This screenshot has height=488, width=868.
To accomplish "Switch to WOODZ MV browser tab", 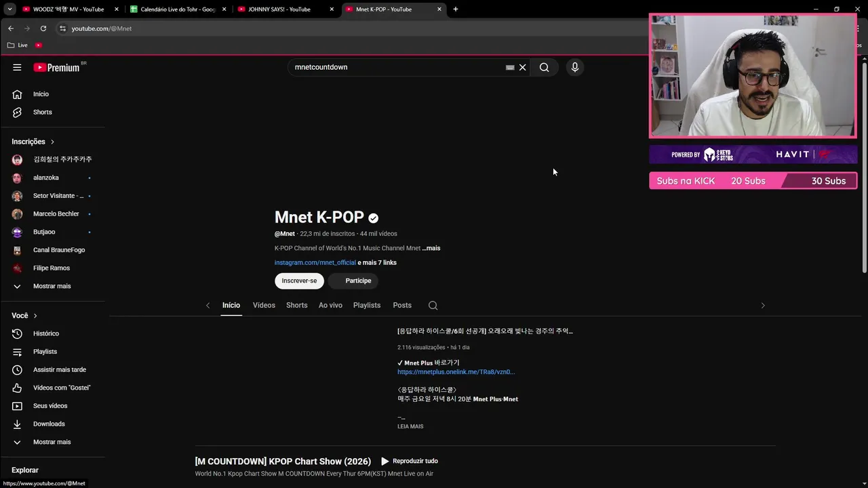I will point(69,9).
